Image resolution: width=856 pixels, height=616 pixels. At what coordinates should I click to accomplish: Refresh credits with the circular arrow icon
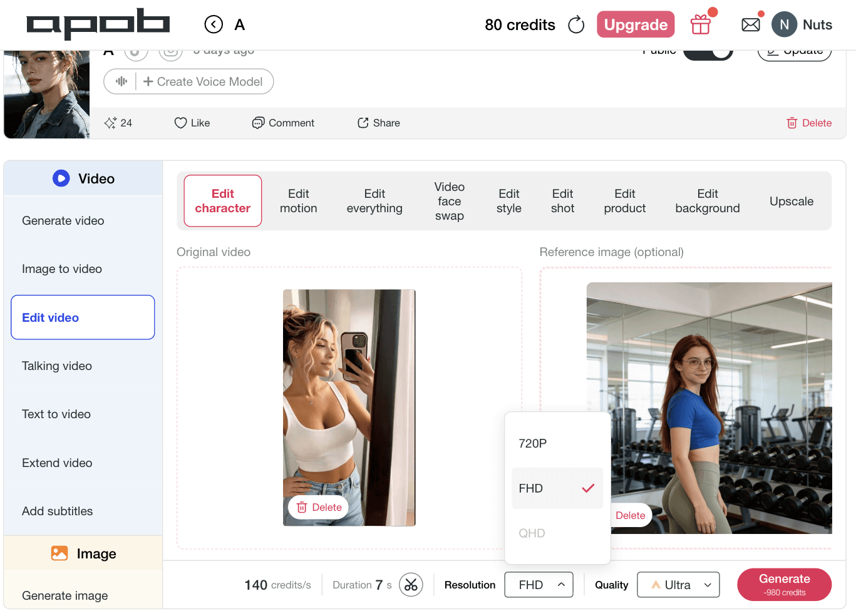pyautogui.click(x=576, y=25)
